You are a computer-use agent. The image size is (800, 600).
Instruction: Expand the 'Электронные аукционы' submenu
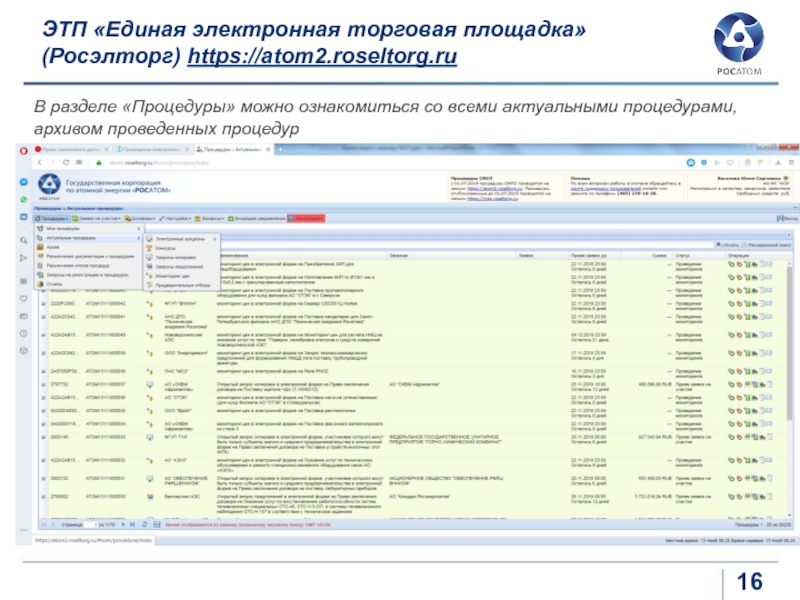(182, 239)
